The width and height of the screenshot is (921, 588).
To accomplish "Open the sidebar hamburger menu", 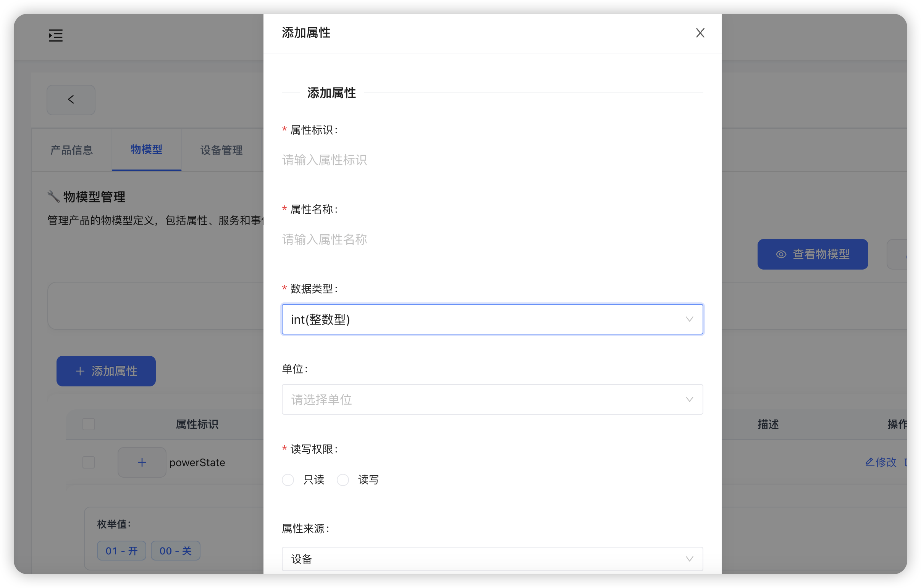I will coord(55,35).
